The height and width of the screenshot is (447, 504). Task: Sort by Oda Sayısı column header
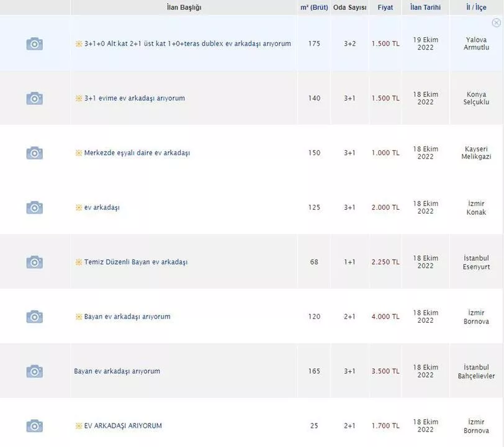coord(350,7)
